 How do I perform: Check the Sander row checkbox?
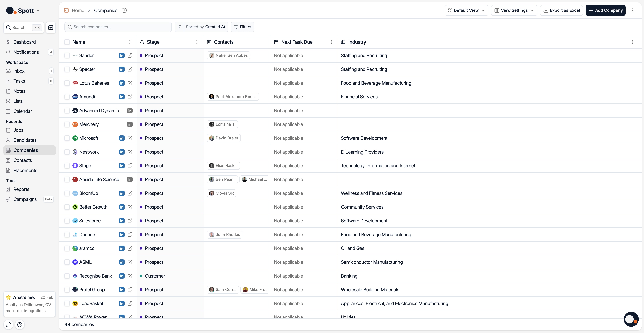click(67, 56)
